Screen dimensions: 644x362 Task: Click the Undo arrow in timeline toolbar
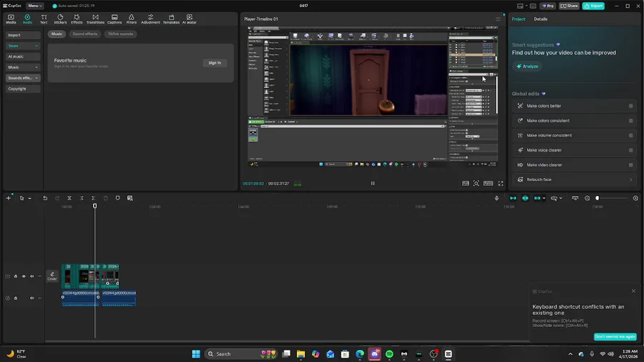(x=45, y=198)
